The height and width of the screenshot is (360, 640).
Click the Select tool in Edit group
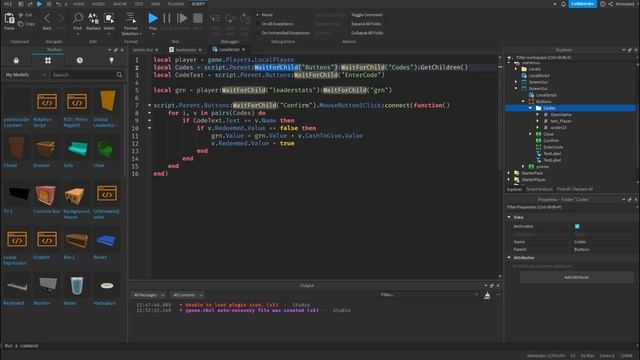[109, 18]
